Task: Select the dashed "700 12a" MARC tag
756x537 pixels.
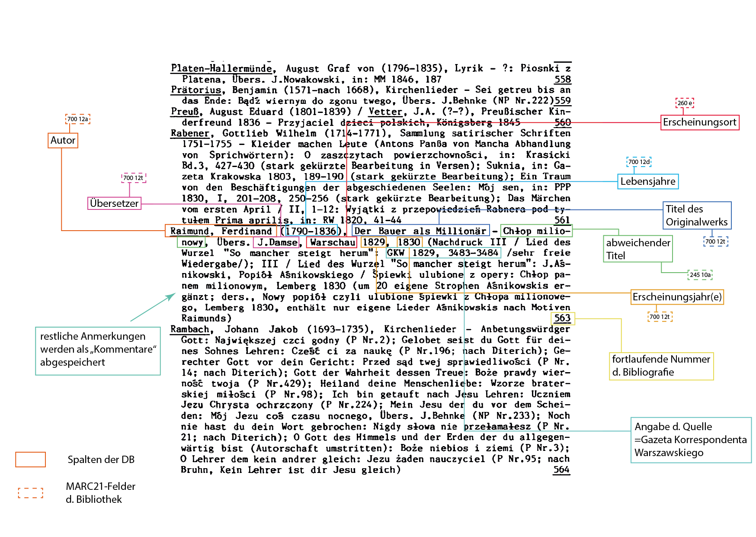Action: [78, 119]
